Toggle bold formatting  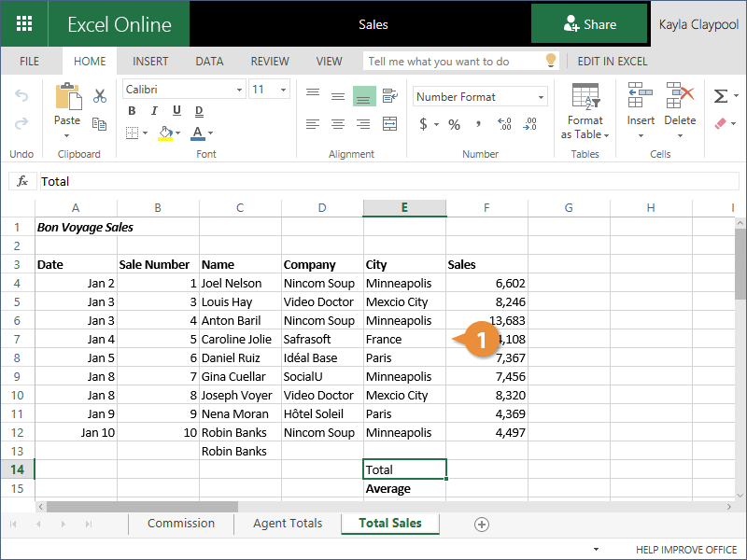132,112
